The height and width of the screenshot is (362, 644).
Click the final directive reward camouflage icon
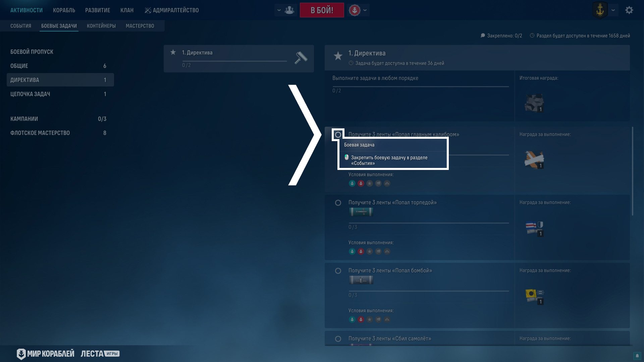pyautogui.click(x=534, y=103)
